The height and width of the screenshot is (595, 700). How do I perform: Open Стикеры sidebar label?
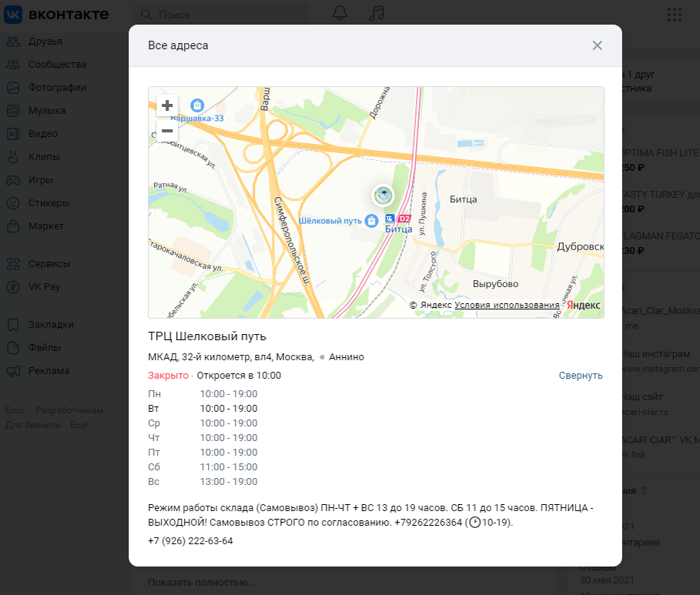click(x=49, y=203)
